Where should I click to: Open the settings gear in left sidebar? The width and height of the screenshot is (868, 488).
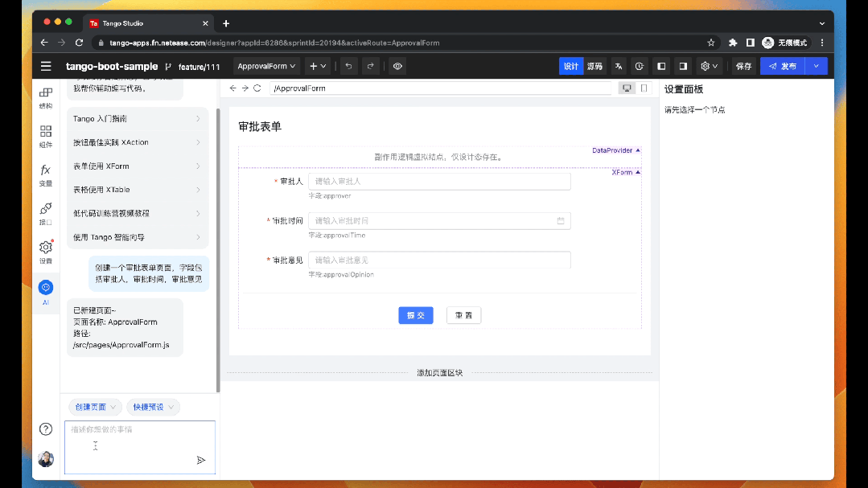pyautogui.click(x=46, y=252)
